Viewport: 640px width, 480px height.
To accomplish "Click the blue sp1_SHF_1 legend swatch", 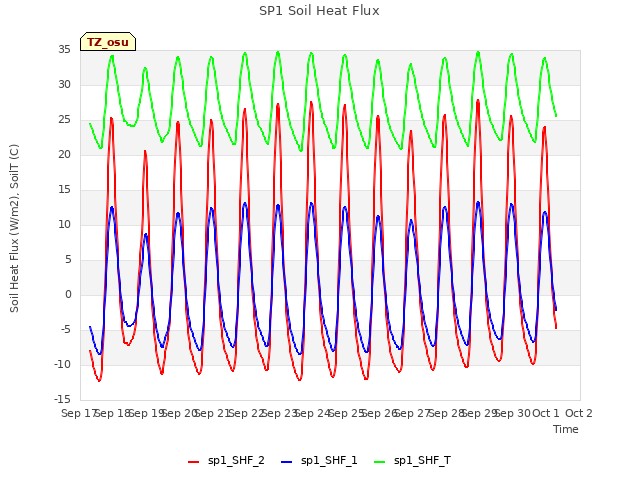I will 287,462.
